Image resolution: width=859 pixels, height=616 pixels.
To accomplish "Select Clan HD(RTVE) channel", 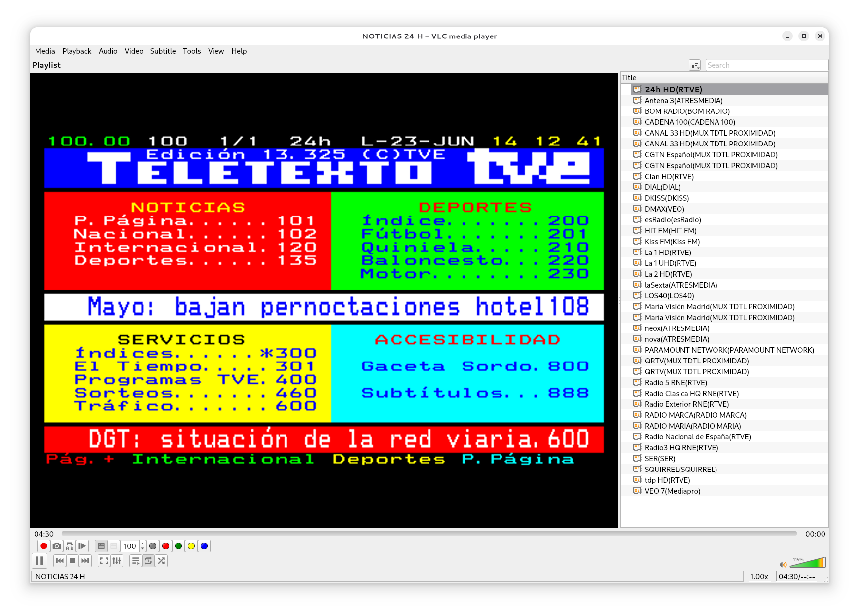I will pos(730,176).
